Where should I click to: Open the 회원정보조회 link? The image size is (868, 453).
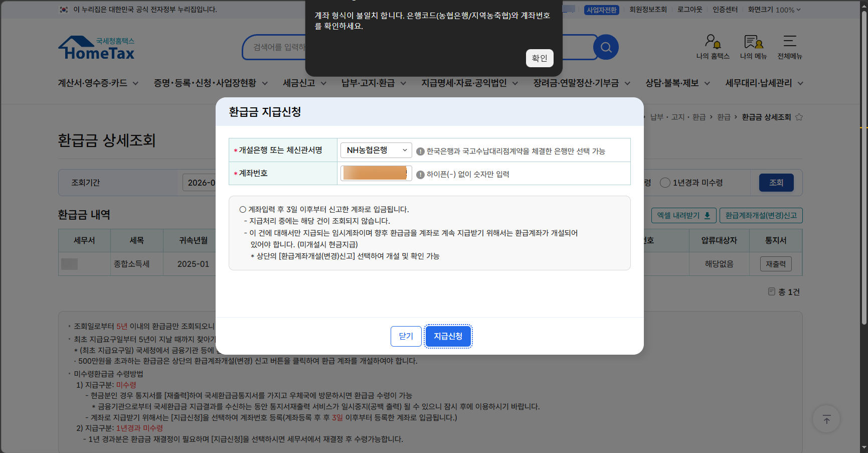(648, 10)
